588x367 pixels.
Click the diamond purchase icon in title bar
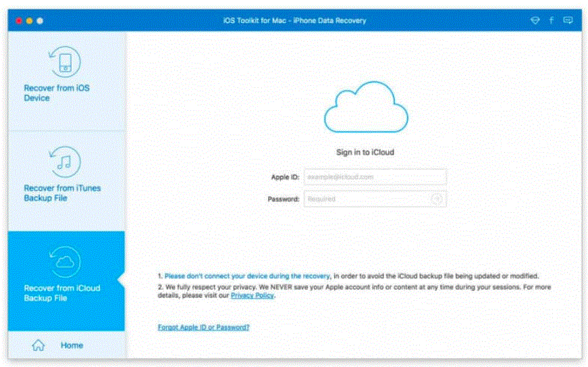click(x=535, y=20)
